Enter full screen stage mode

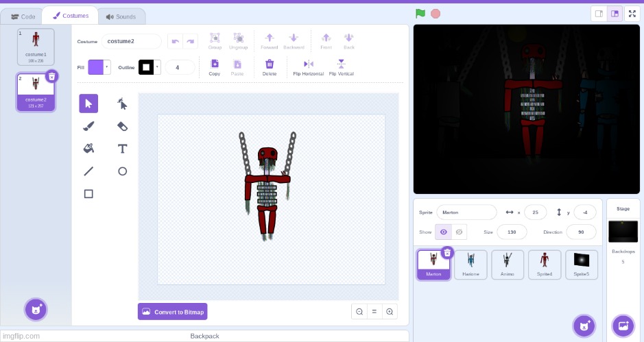coord(632,14)
